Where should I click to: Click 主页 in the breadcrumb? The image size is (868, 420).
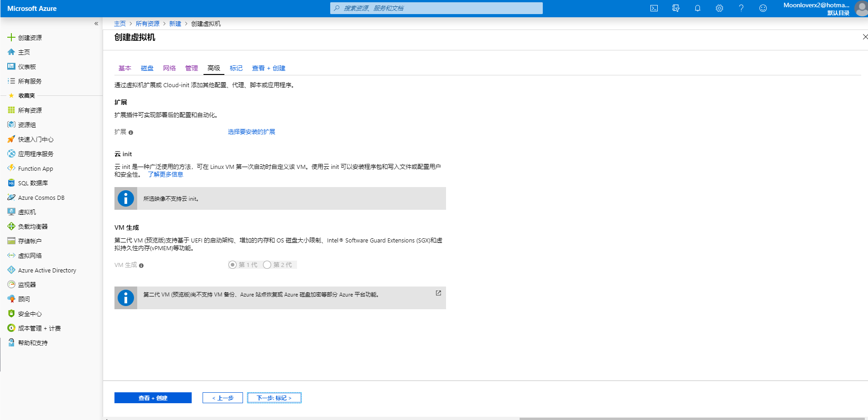(120, 24)
